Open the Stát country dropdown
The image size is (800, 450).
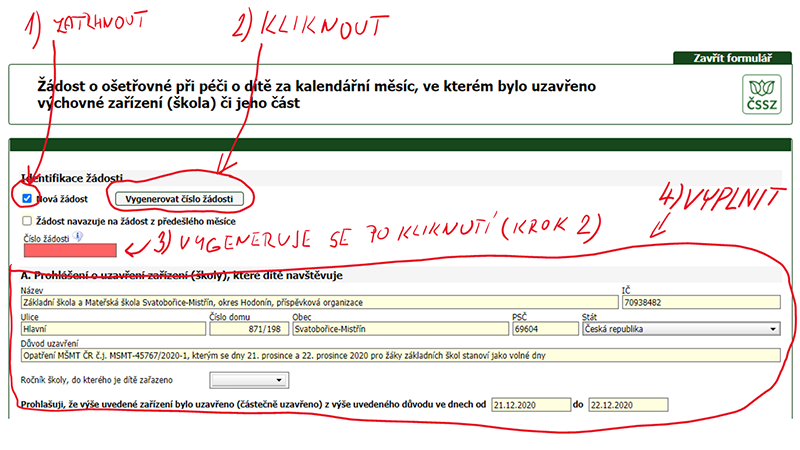point(709,327)
